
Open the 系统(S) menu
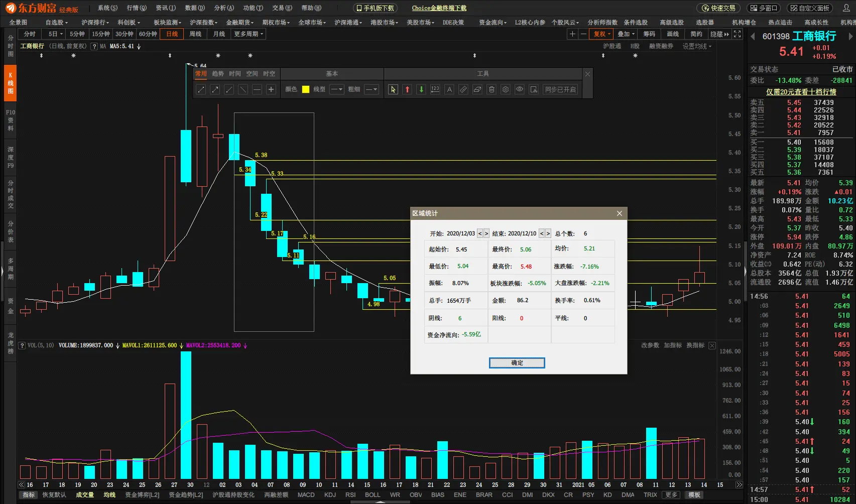pyautogui.click(x=107, y=8)
